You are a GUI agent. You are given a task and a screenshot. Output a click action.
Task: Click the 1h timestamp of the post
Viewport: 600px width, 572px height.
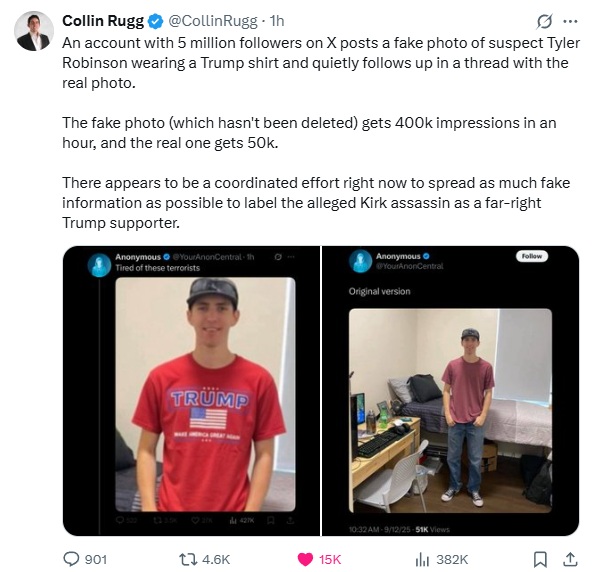click(x=277, y=21)
